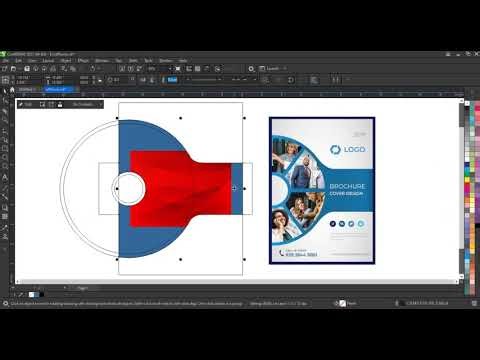Viewport: 480px width, 360px height.
Task: Select the Pick tool
Action: 5,91
